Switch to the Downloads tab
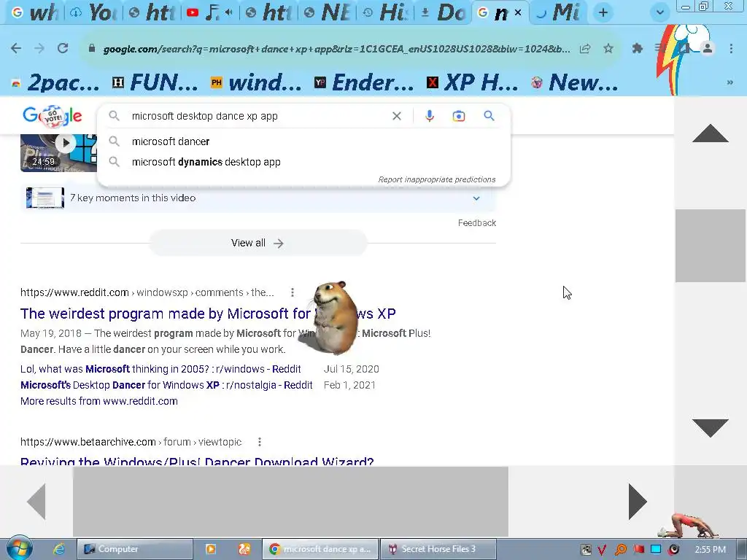Image resolution: width=747 pixels, height=560 pixels. 444,13
